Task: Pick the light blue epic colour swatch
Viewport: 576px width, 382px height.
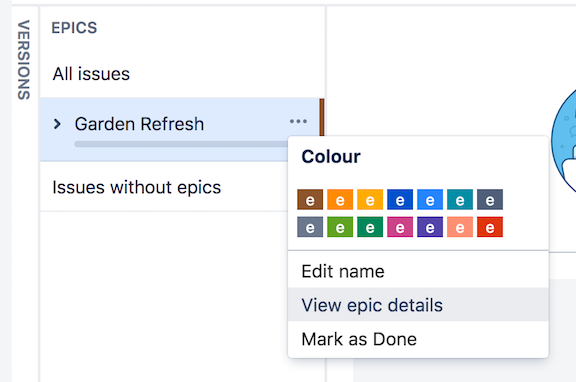Action: tap(430, 199)
